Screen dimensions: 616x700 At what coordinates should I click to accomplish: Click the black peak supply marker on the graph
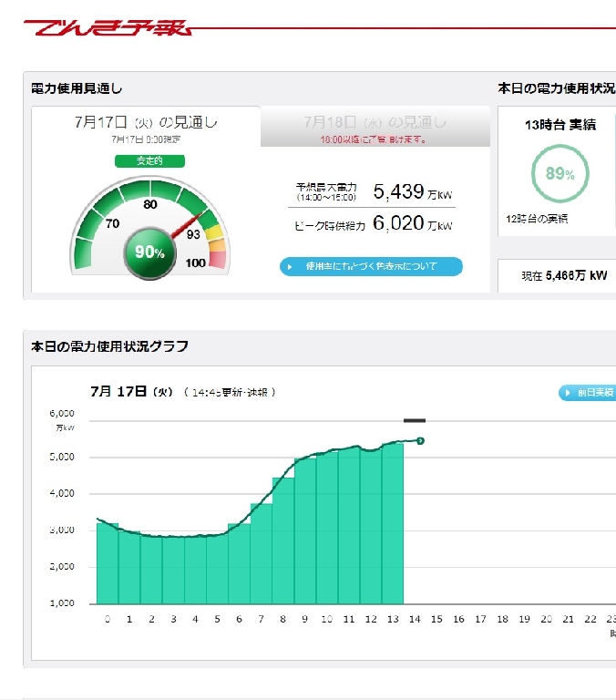point(415,420)
